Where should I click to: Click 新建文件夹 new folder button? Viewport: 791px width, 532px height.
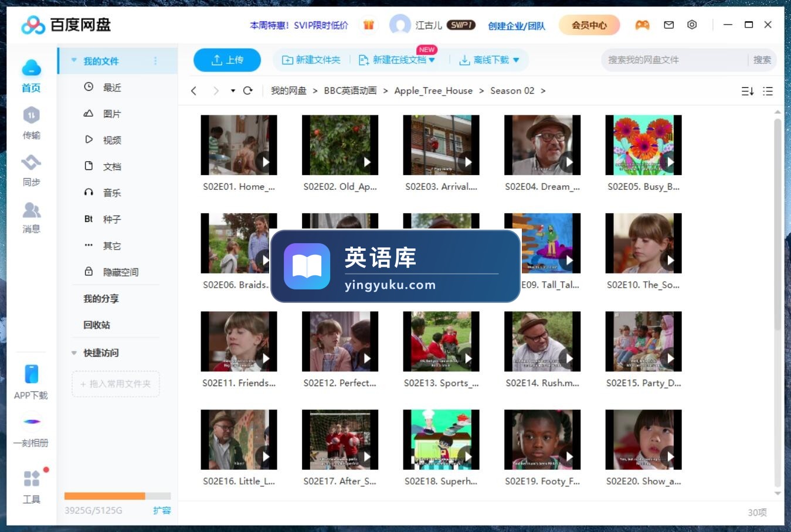point(311,60)
